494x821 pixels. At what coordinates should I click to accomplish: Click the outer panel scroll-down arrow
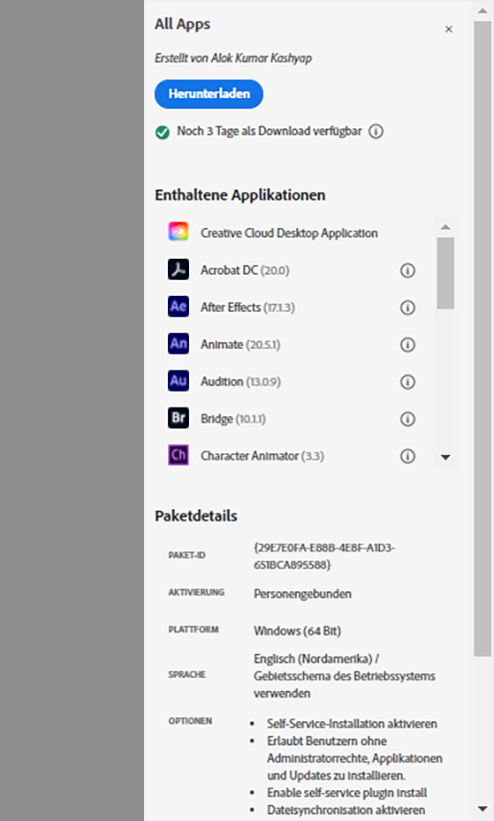pyautogui.click(x=482, y=809)
